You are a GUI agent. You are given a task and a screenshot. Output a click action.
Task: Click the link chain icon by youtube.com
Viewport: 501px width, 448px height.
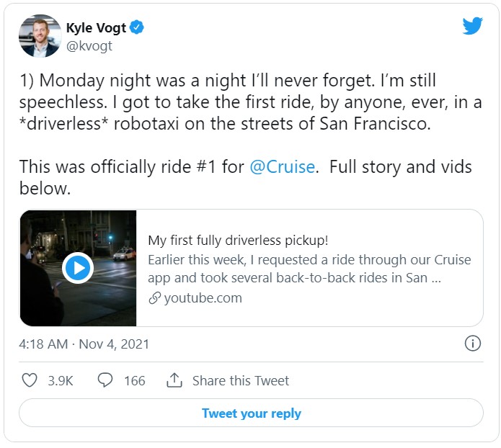pos(154,298)
